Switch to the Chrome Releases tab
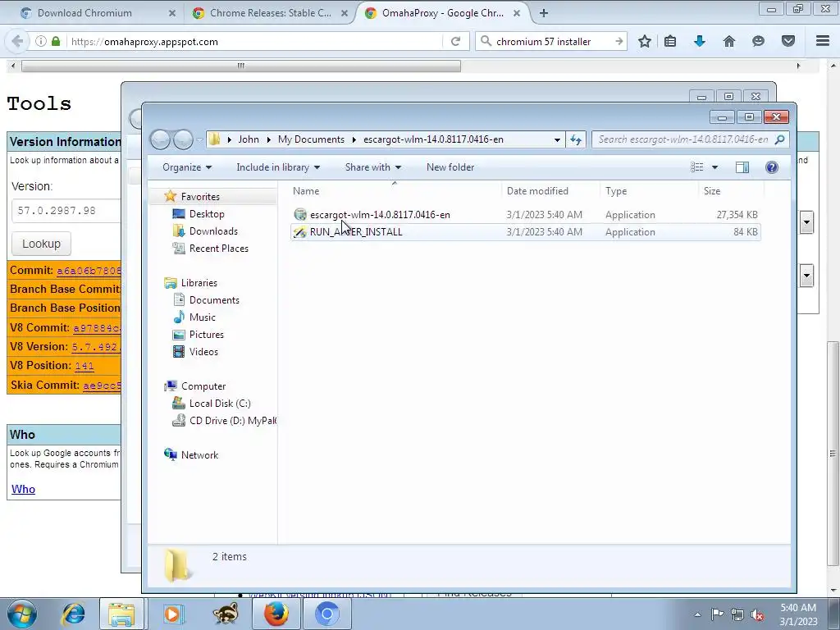Screen dimensions: 840x630 click(x=270, y=13)
